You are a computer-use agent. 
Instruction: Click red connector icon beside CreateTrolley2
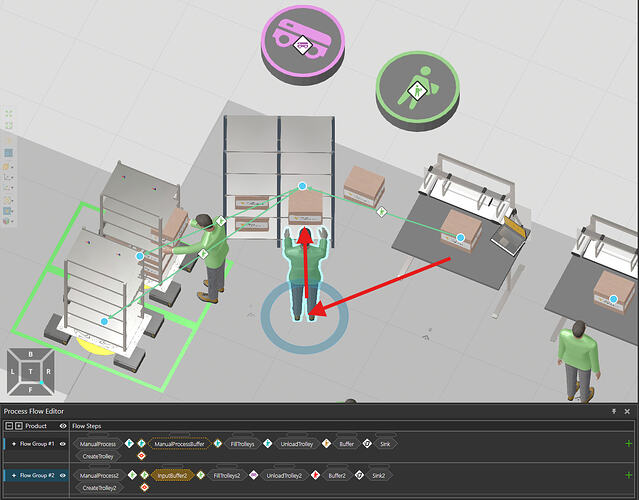click(x=144, y=487)
